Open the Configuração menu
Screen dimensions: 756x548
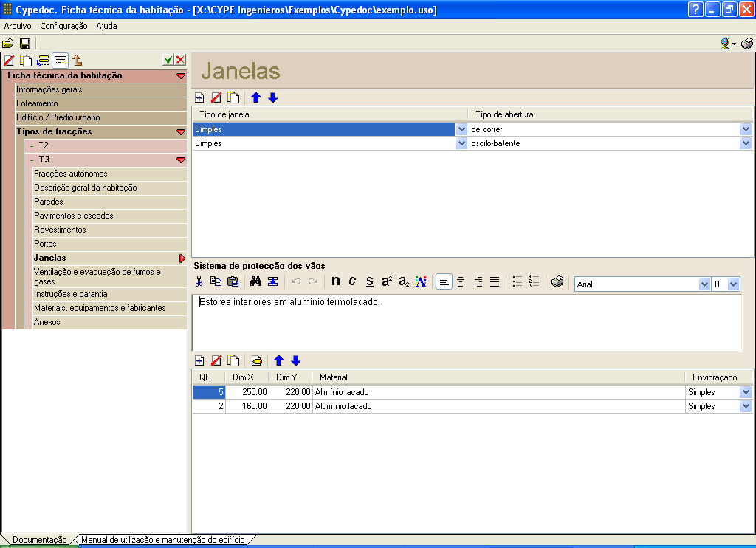click(63, 26)
